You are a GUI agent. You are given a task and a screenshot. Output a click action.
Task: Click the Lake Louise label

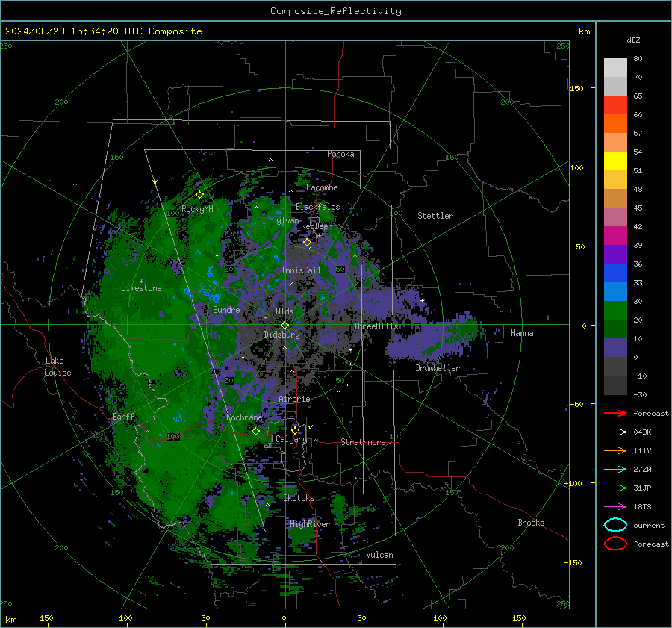click(x=57, y=367)
